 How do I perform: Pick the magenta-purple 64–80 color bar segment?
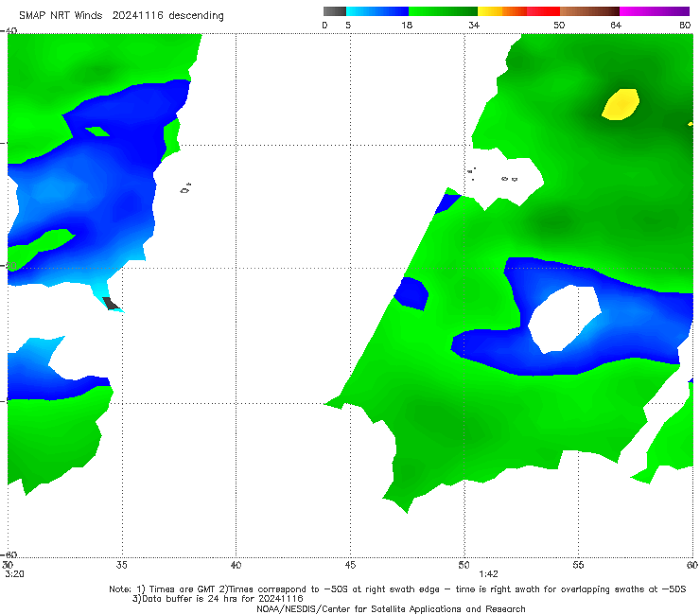coord(655,11)
